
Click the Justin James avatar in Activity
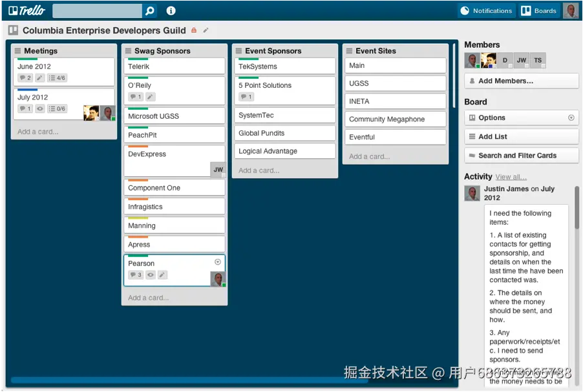tap(472, 194)
